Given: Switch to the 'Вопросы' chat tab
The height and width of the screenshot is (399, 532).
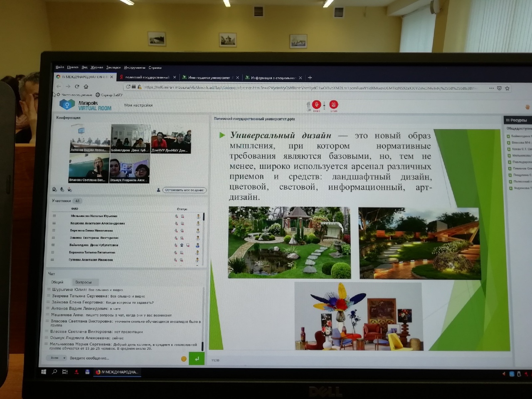Looking at the screenshot, I should [x=84, y=282].
